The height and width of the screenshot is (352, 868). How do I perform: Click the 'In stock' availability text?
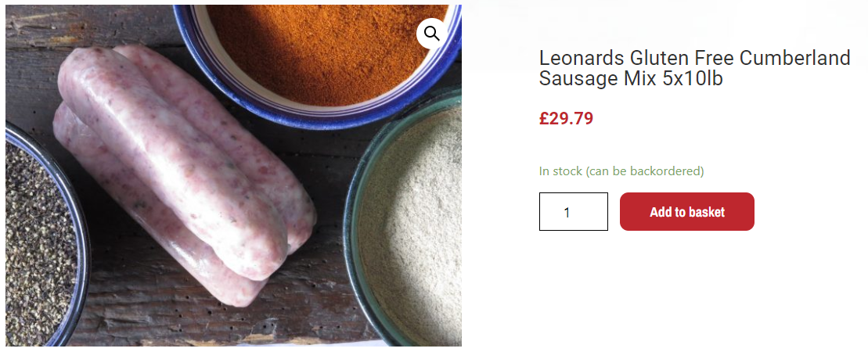click(x=560, y=171)
